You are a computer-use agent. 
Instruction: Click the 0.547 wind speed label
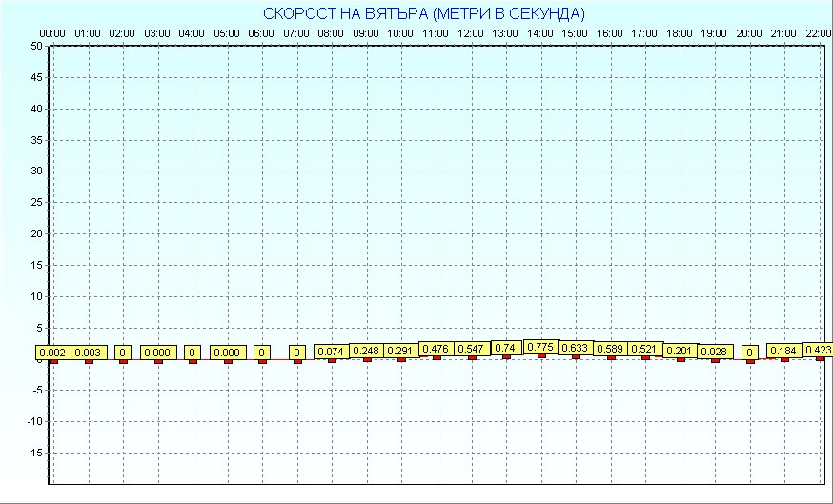[471, 349]
